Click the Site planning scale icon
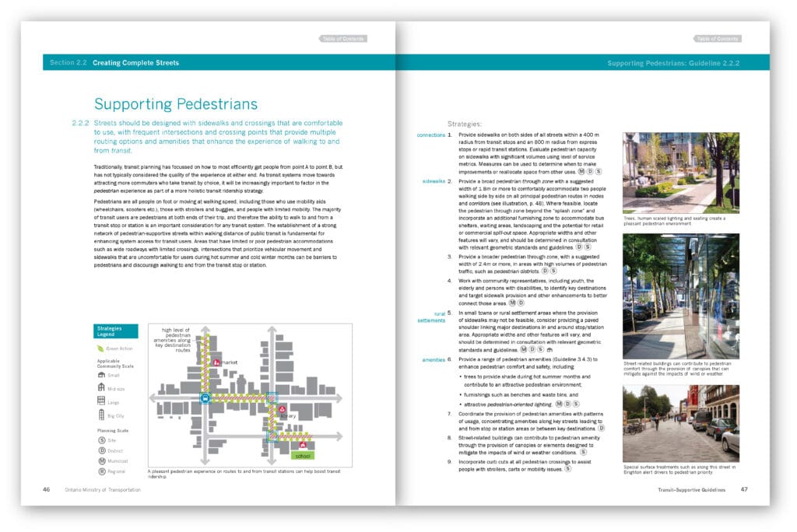The image size is (797, 532). (x=101, y=439)
